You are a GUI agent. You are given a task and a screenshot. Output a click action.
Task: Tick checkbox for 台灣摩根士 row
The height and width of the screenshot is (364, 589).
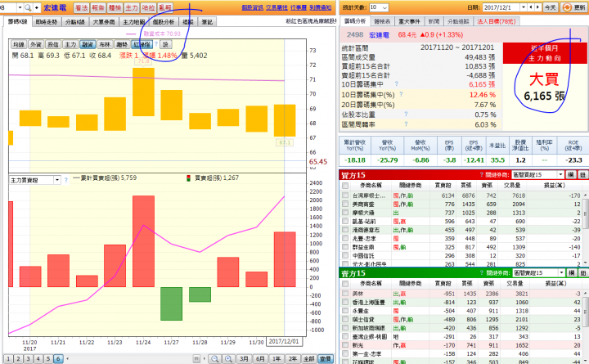tap(345, 195)
